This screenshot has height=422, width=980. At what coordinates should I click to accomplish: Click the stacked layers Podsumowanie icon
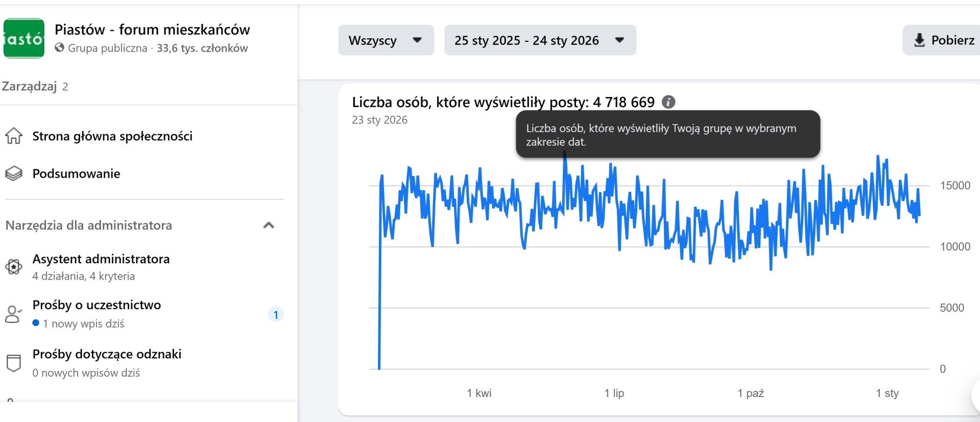pos(14,173)
